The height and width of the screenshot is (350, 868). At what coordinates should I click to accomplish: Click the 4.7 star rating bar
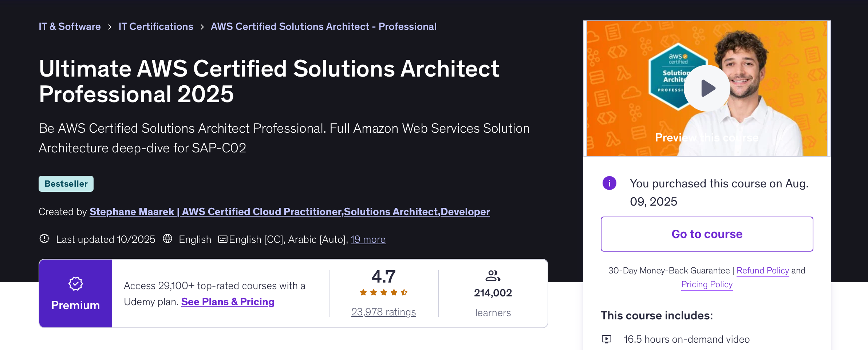(383, 277)
